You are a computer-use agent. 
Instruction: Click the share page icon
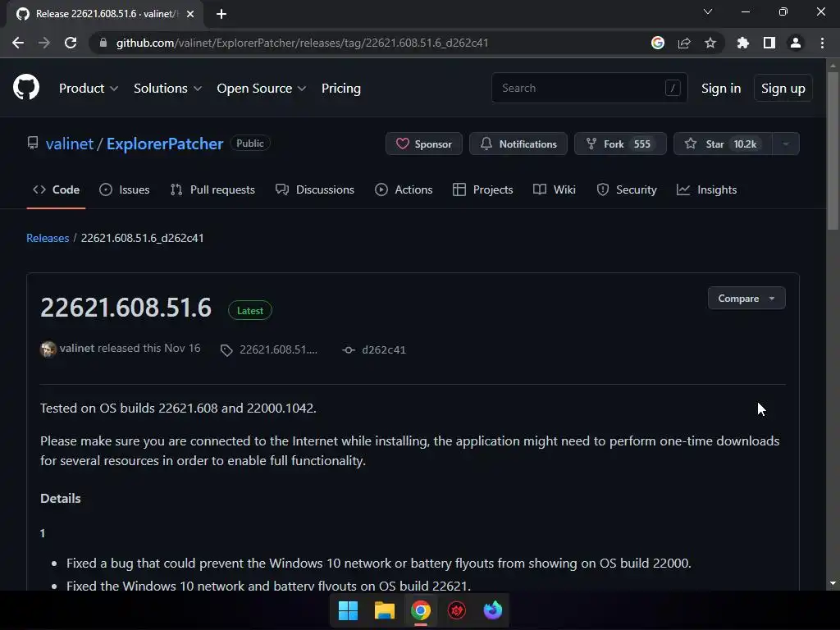[x=684, y=43]
